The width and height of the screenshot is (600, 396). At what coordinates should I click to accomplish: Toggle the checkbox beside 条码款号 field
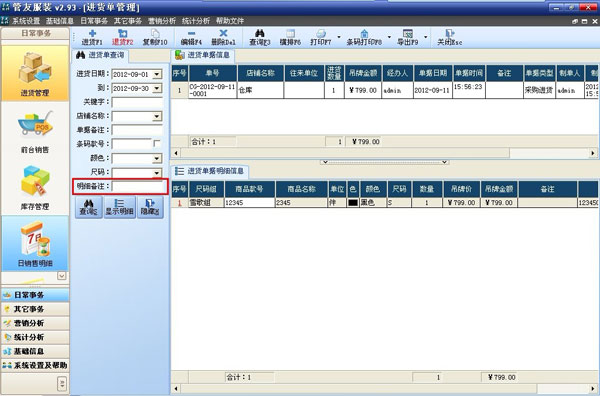tap(157, 143)
